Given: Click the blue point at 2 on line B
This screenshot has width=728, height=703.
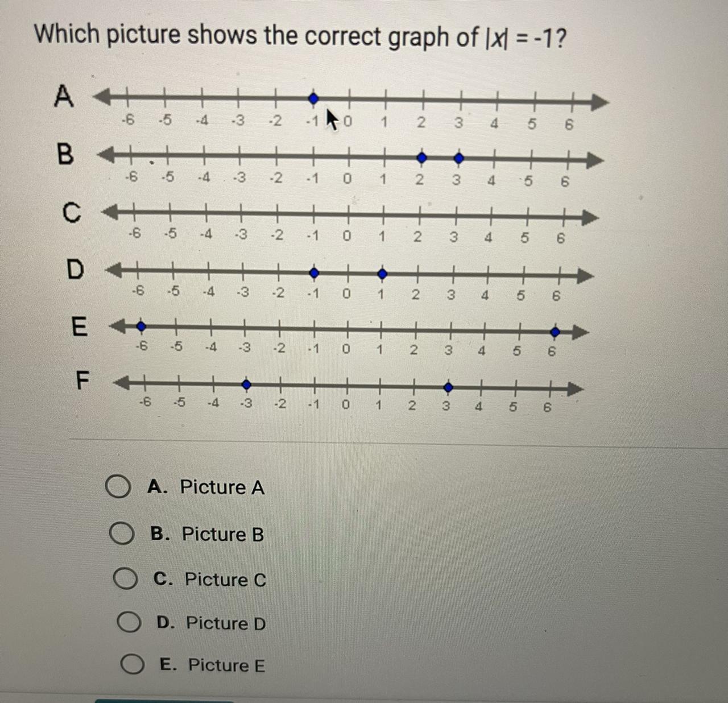Looking at the screenshot, I should tap(421, 158).
